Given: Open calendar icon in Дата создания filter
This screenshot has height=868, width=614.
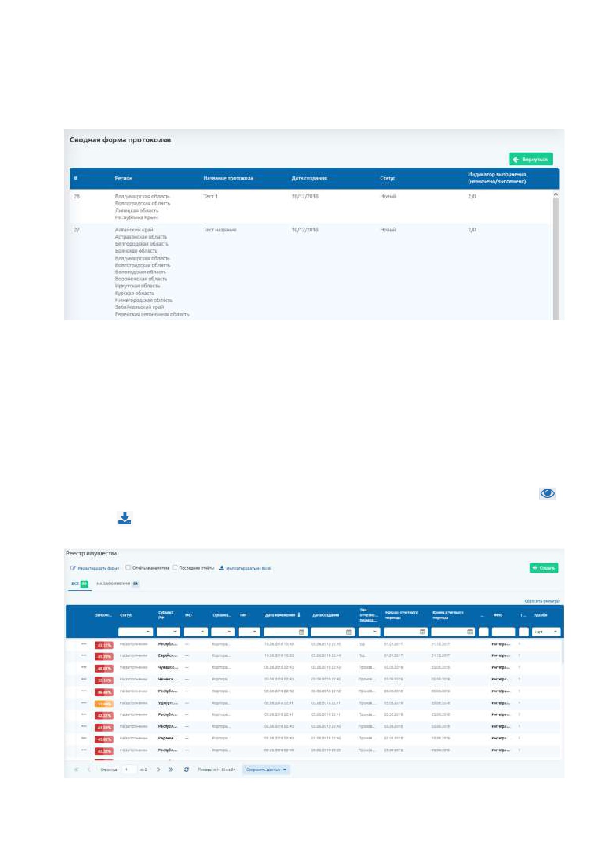Looking at the screenshot, I should coord(349,632).
